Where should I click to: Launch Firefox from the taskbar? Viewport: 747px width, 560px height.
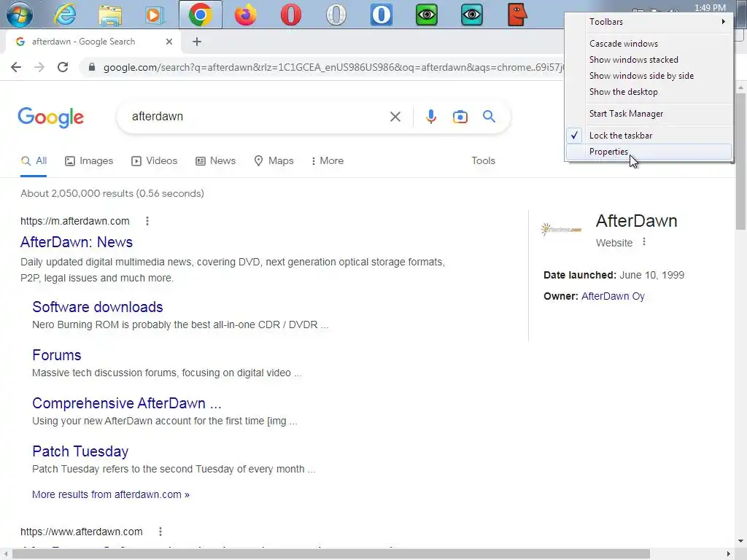coord(245,15)
